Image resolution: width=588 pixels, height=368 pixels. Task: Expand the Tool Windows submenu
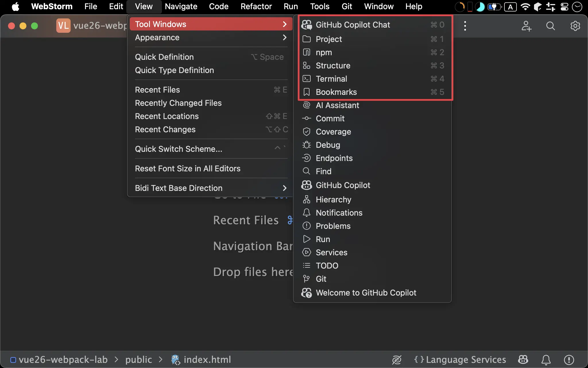click(x=211, y=24)
